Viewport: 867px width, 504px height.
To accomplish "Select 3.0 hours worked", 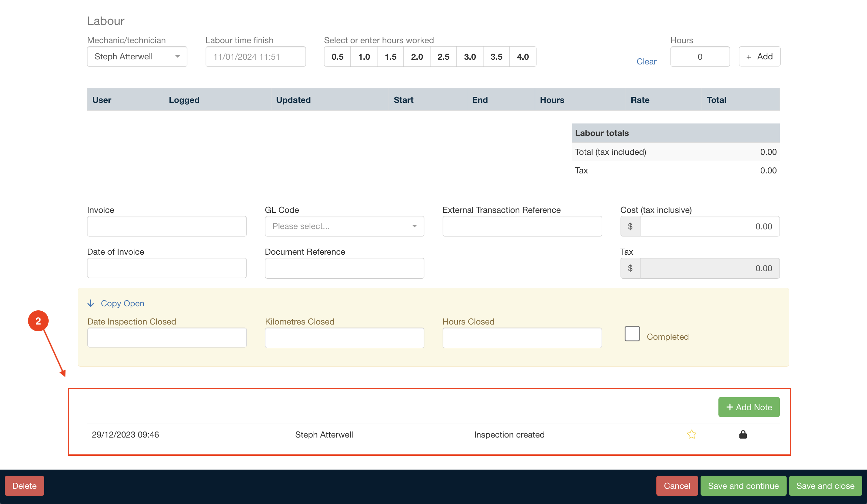I will point(470,57).
